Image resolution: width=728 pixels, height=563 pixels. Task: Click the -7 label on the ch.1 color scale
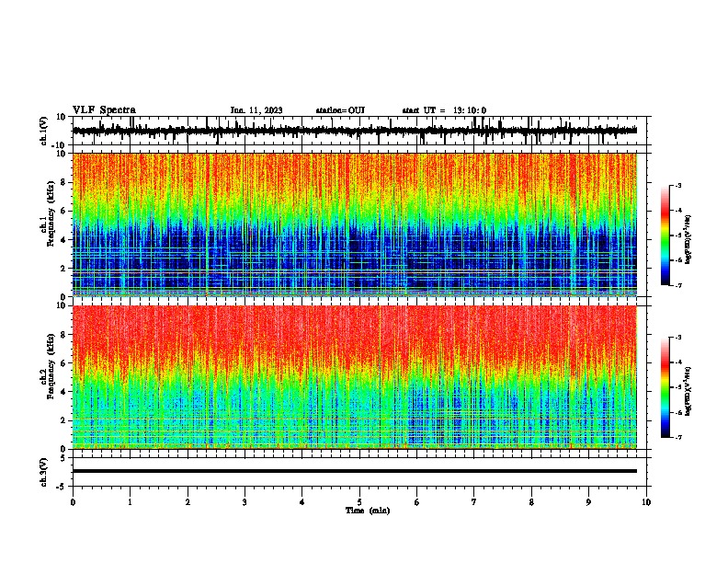pos(678,285)
